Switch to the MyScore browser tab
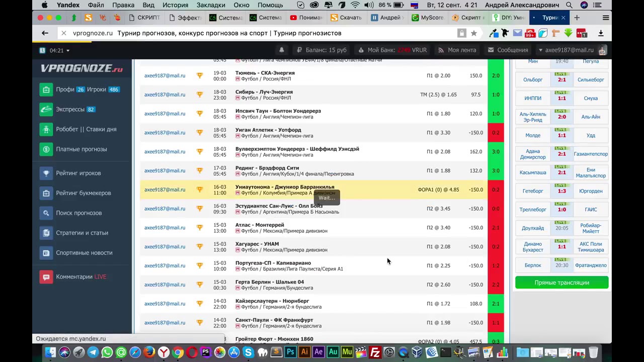The image size is (644, 362). (428, 18)
